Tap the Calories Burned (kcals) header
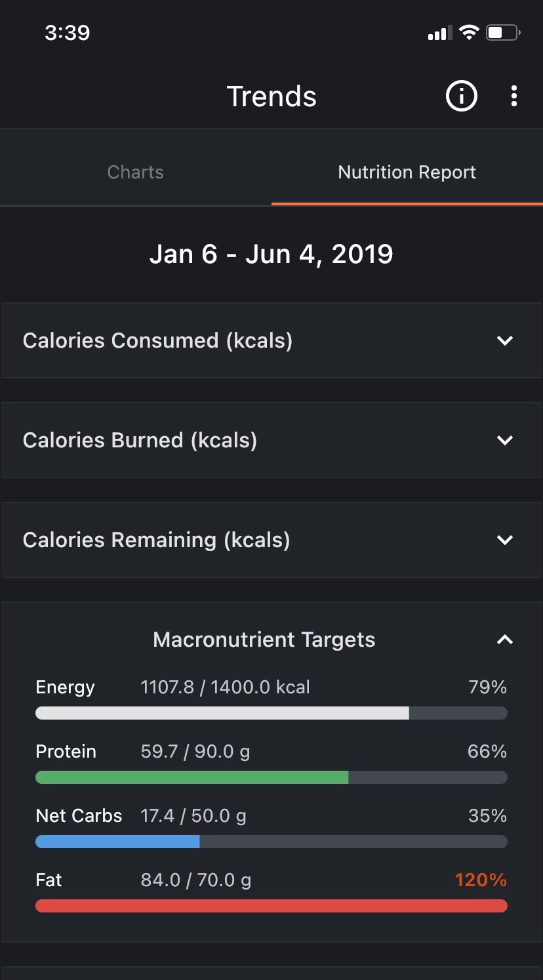Viewport: 543px width, 980px height. (140, 440)
